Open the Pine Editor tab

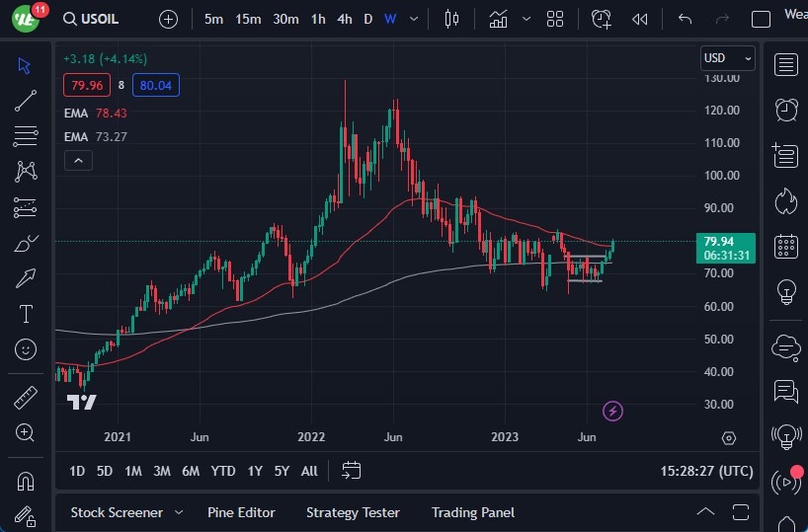tap(241, 512)
